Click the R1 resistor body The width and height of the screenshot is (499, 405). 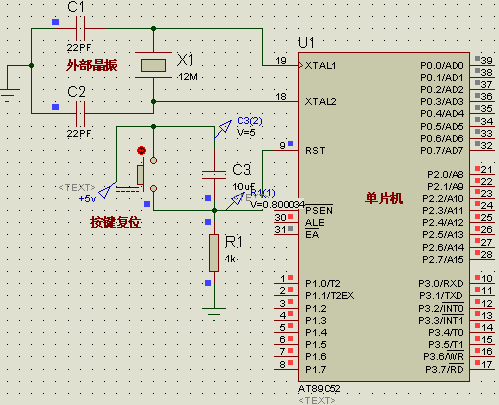click(214, 253)
